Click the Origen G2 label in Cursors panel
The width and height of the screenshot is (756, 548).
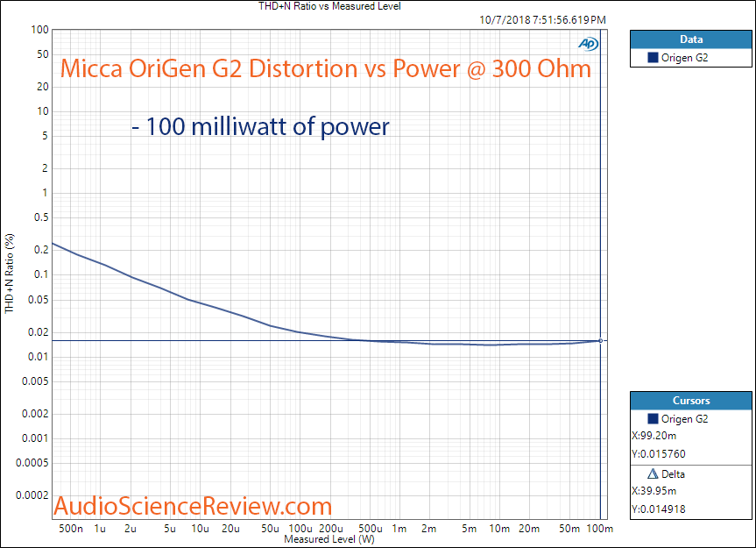click(x=685, y=419)
